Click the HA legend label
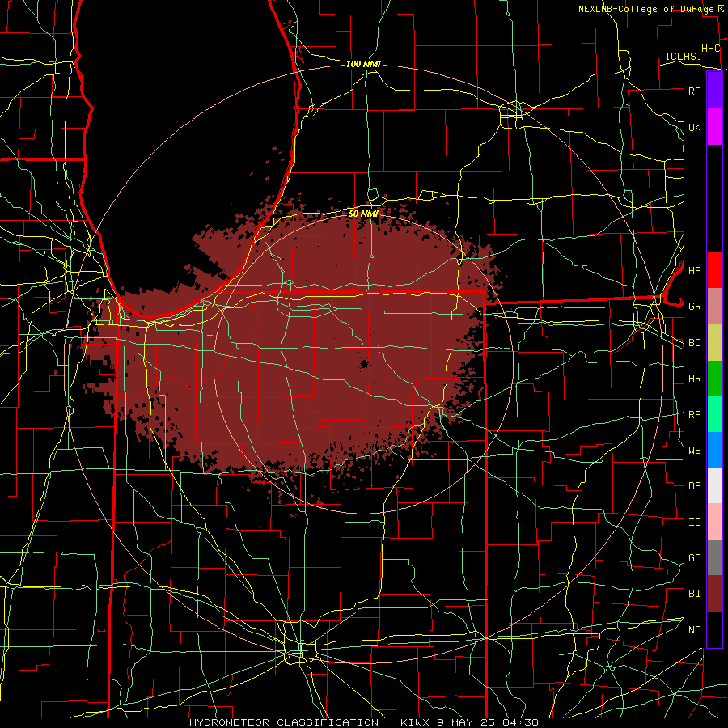 [x=694, y=270]
